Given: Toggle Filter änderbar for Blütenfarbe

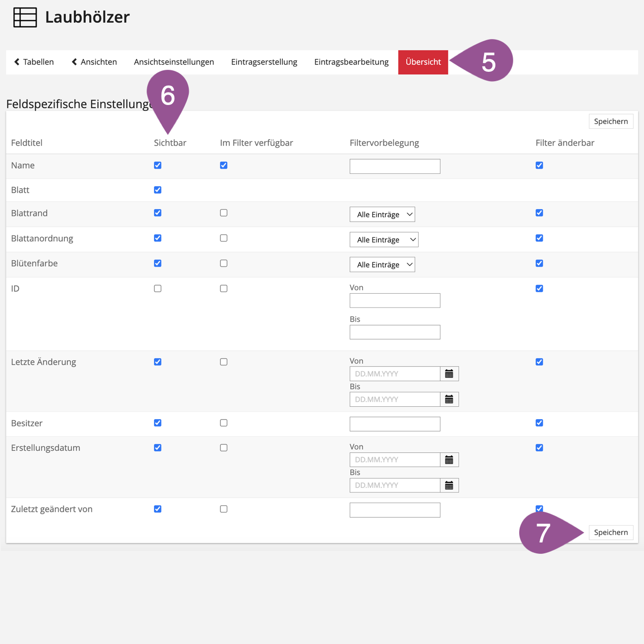Looking at the screenshot, I should pos(539,264).
